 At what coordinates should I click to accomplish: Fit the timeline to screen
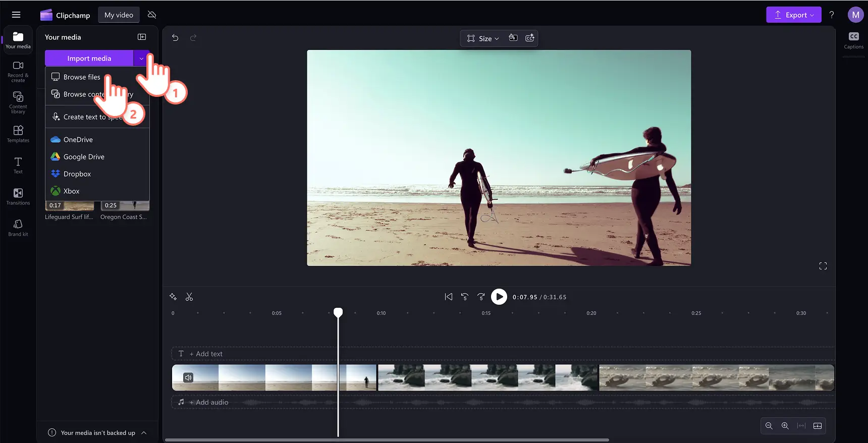pos(801,426)
